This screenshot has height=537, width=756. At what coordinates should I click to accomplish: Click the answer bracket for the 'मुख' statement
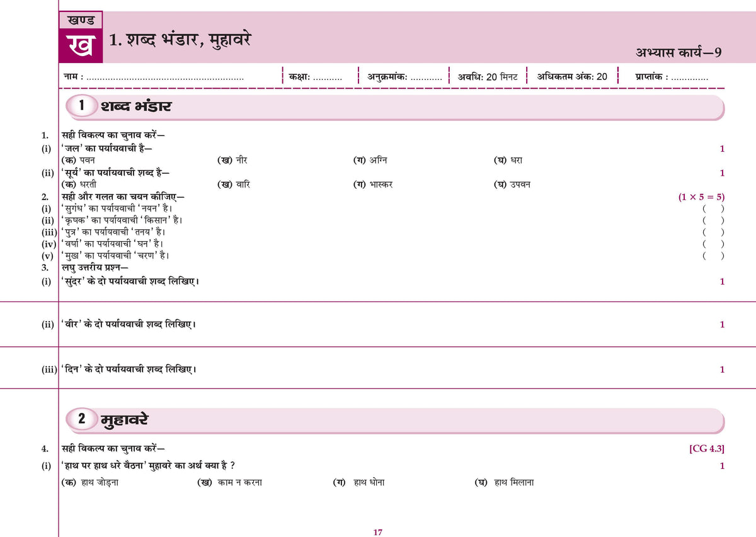(x=713, y=256)
